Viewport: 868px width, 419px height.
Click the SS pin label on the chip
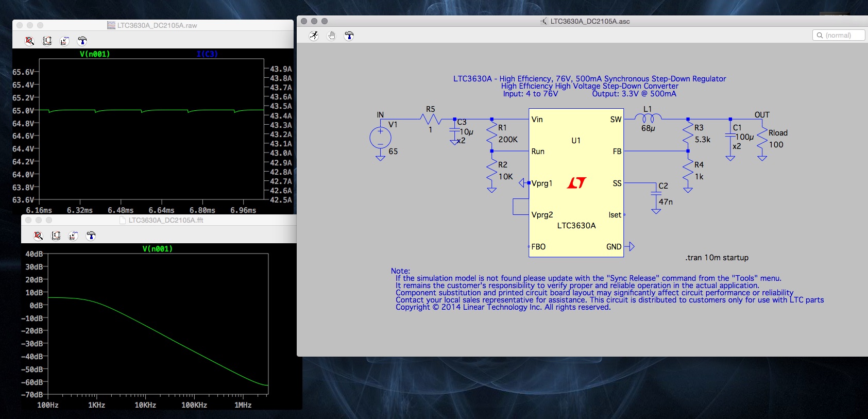tap(617, 183)
